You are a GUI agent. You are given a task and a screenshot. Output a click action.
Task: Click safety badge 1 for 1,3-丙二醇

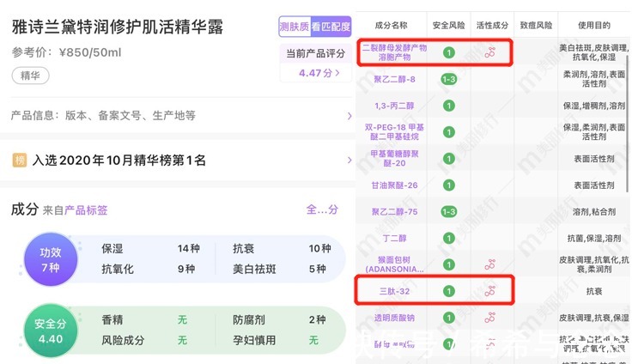tap(448, 106)
